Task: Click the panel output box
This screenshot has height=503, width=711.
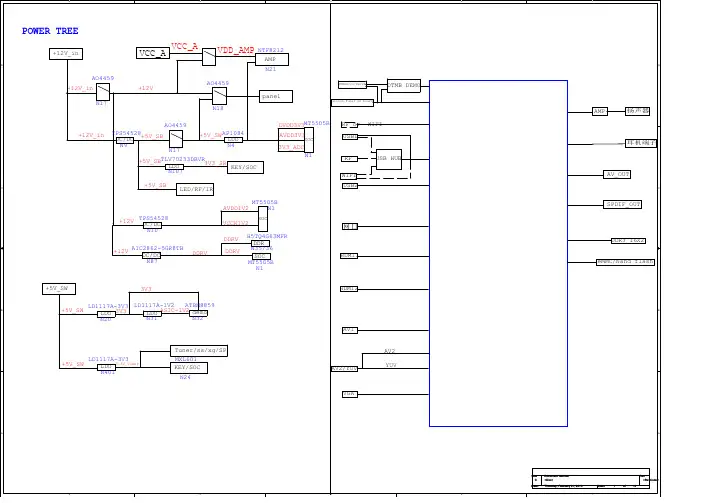Action: coord(275,97)
